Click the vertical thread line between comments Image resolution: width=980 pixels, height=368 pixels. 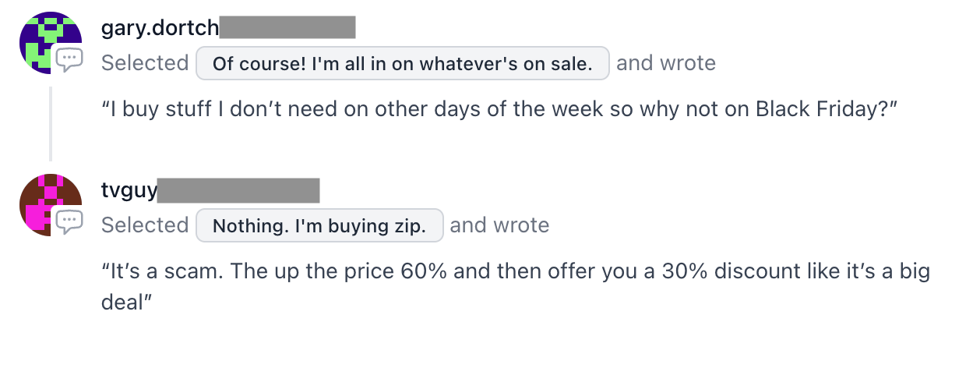point(51,123)
